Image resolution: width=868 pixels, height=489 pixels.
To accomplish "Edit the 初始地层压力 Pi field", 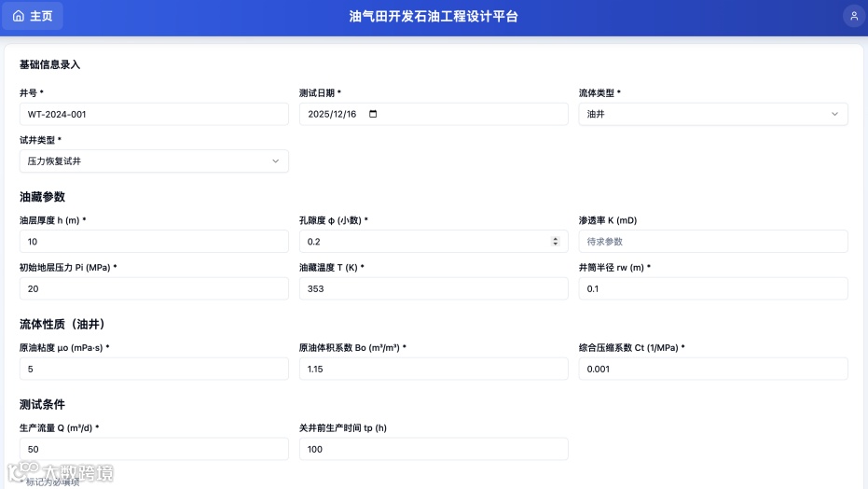I will click(154, 288).
